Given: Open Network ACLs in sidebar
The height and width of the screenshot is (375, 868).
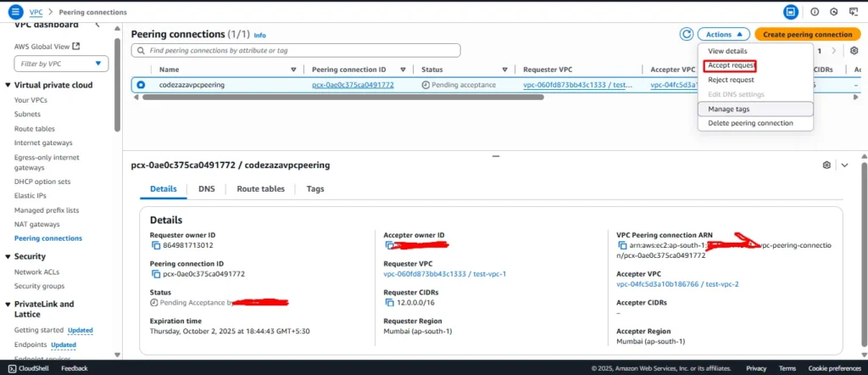Looking at the screenshot, I should coord(36,272).
